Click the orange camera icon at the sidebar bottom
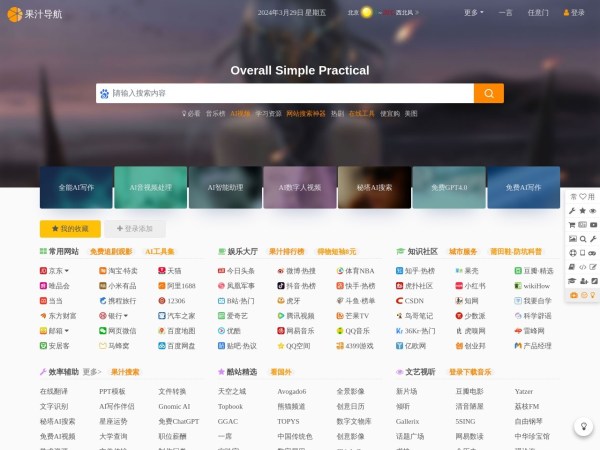 point(573,295)
